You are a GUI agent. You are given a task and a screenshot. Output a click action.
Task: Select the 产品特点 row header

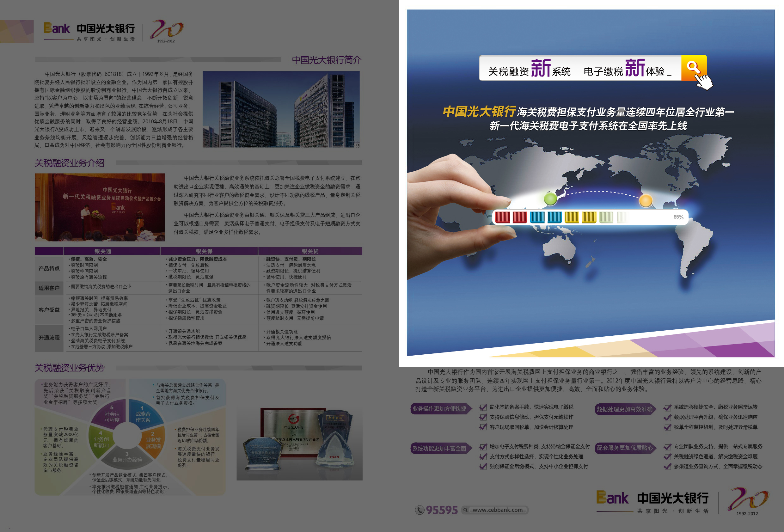pyautogui.click(x=49, y=268)
